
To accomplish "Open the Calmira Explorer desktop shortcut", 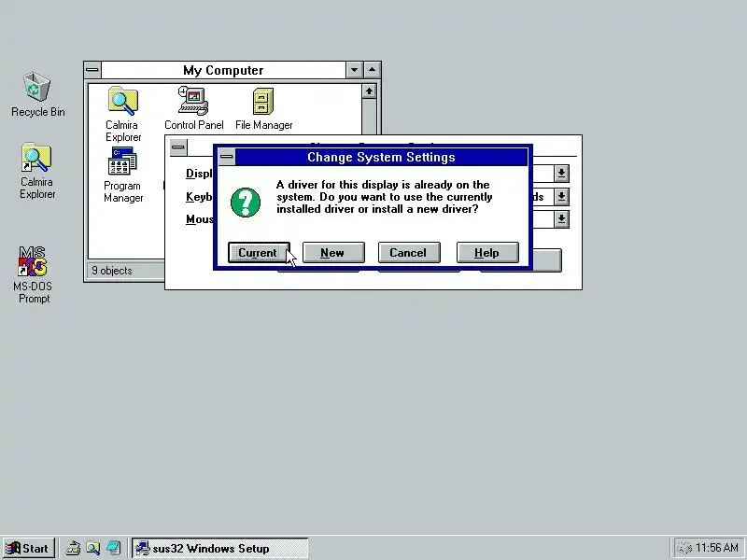I will tap(37, 171).
